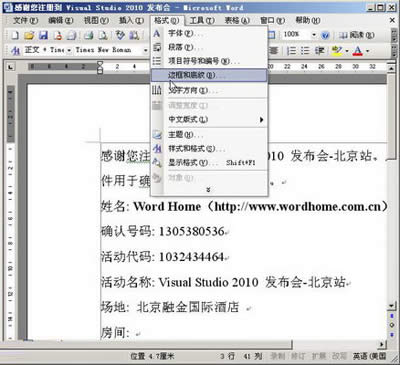Open the font color dropdown arrow
The height and width of the screenshot is (365, 400).
click(x=368, y=51)
